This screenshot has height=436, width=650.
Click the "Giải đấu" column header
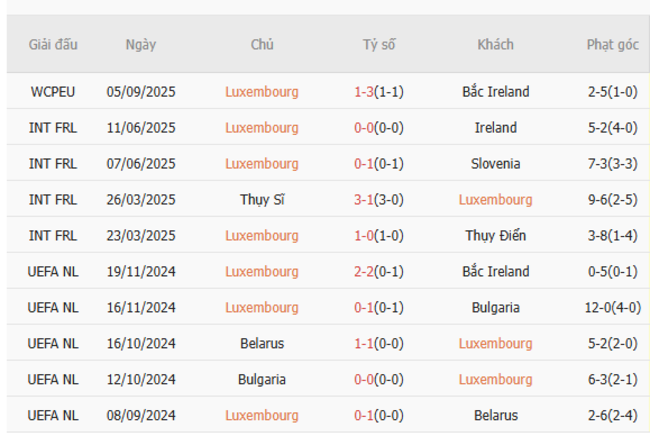pyautogui.click(x=53, y=45)
